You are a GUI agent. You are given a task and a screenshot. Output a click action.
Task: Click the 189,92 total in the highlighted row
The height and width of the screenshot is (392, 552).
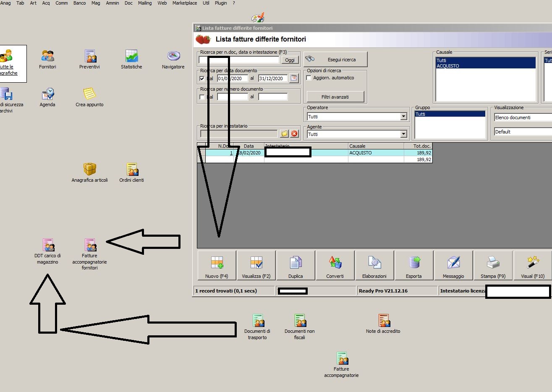pos(418,153)
